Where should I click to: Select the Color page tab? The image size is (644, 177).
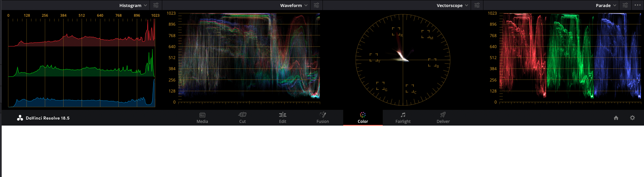coord(363,118)
